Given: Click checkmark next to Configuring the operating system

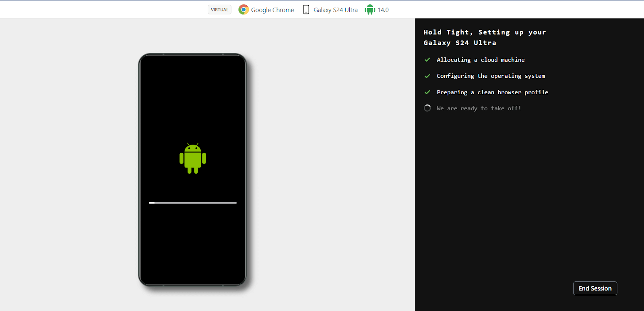Looking at the screenshot, I should (x=427, y=76).
